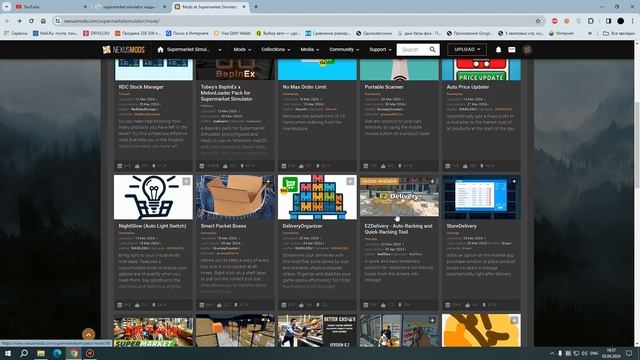Click the address bar URL
640x360 pixels.
[111, 21]
